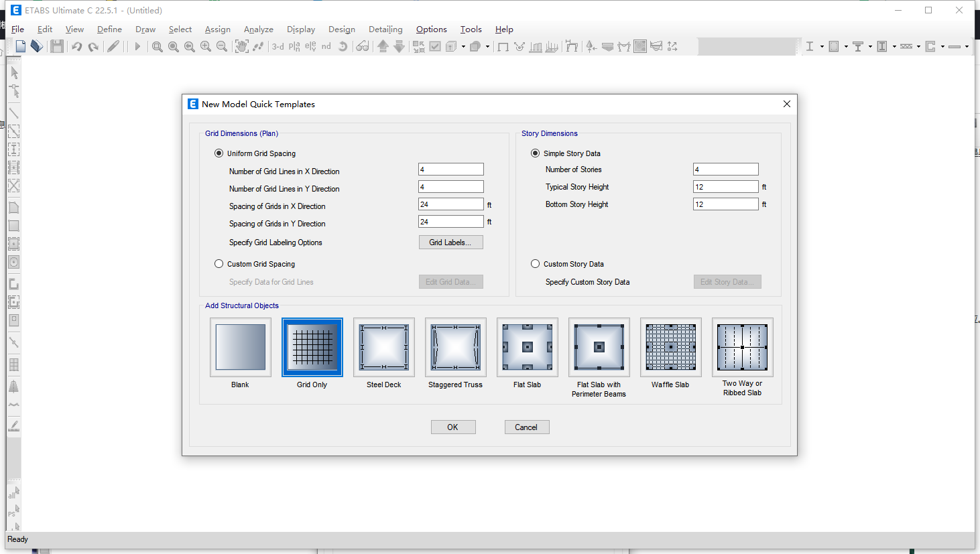Image resolution: width=980 pixels, height=554 pixels.
Task: Select Uniform Grid Spacing radio button
Action: click(219, 153)
